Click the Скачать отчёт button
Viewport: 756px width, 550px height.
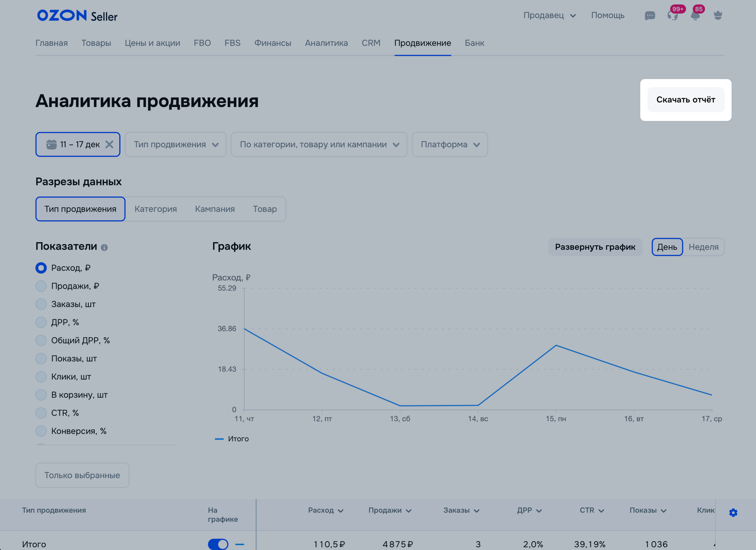pyautogui.click(x=685, y=100)
